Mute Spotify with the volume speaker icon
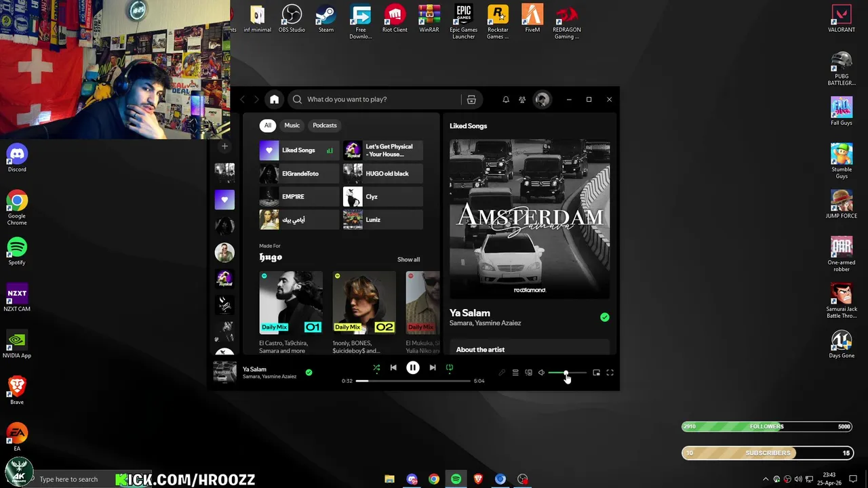 coord(541,373)
